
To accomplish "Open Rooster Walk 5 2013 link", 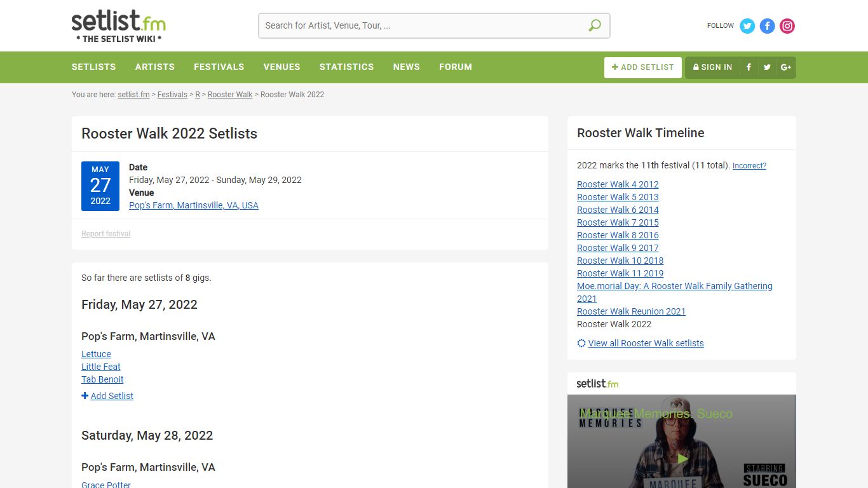I will point(618,197).
